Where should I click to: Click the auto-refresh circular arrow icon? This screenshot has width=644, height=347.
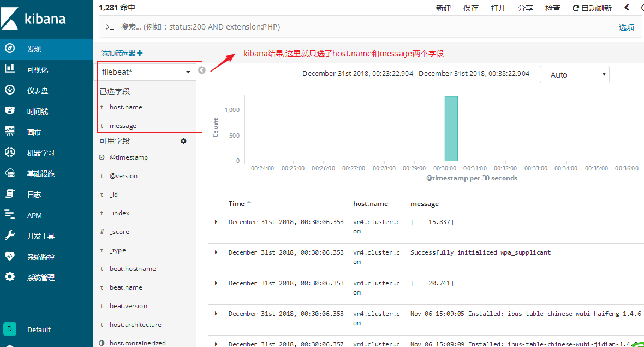click(x=575, y=8)
